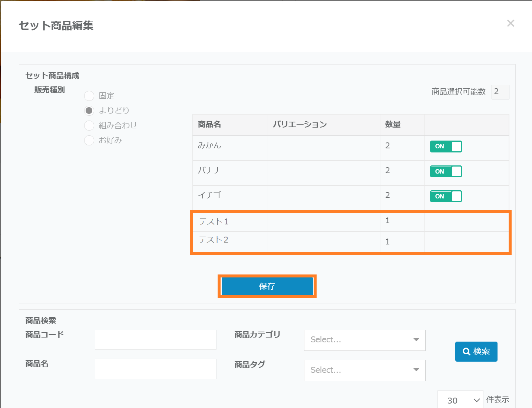
Task: Choose the 組み合わせ radio option
Action: (x=89, y=126)
